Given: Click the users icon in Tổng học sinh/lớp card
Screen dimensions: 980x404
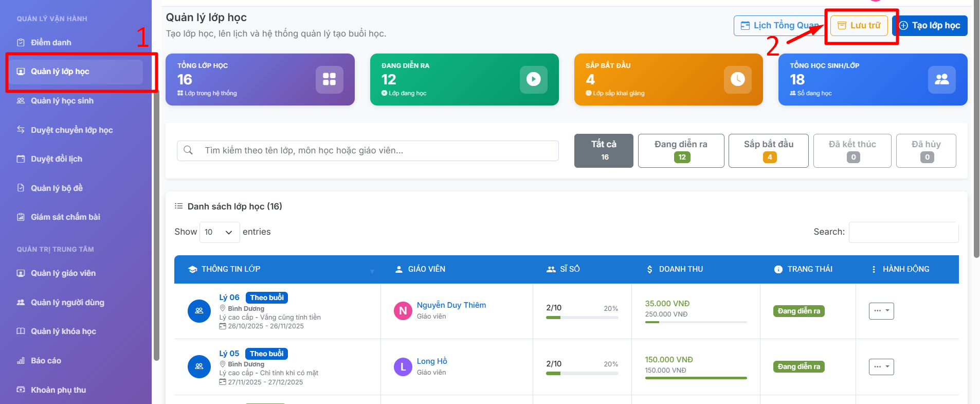Looking at the screenshot, I should tap(941, 79).
